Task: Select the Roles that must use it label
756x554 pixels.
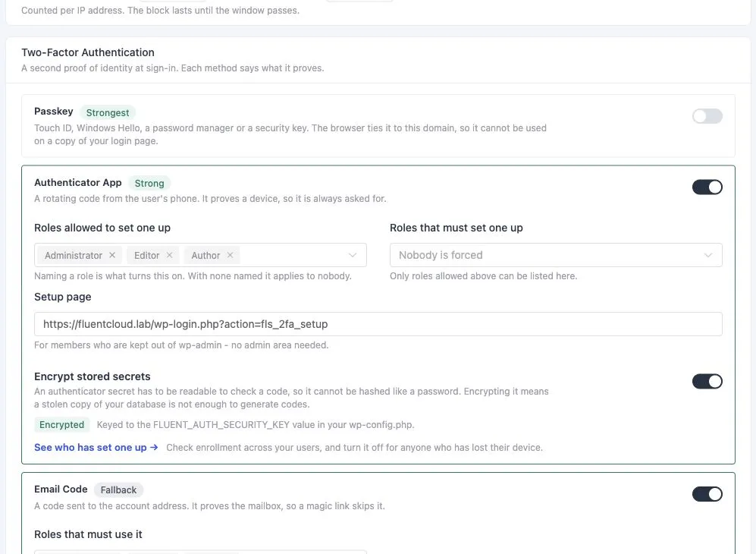Action: click(88, 534)
